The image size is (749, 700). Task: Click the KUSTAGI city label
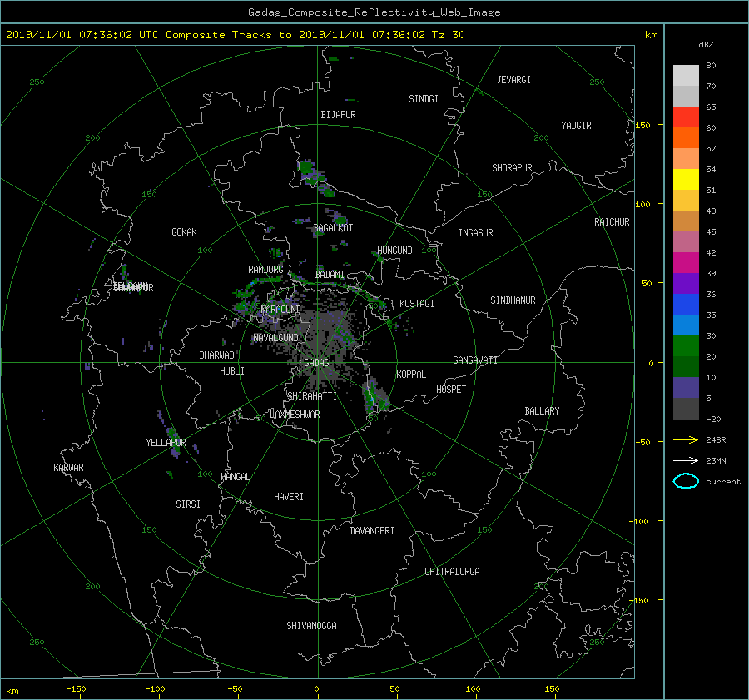click(x=417, y=304)
